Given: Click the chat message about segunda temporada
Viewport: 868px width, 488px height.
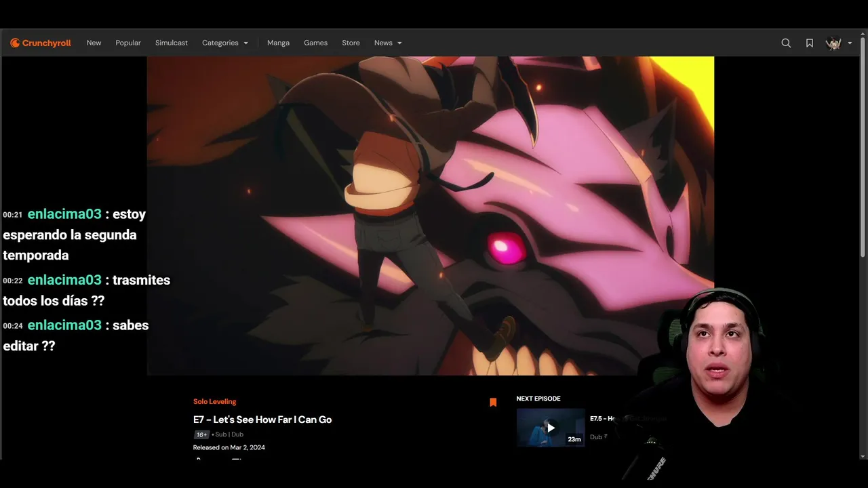Looking at the screenshot, I should point(75,235).
